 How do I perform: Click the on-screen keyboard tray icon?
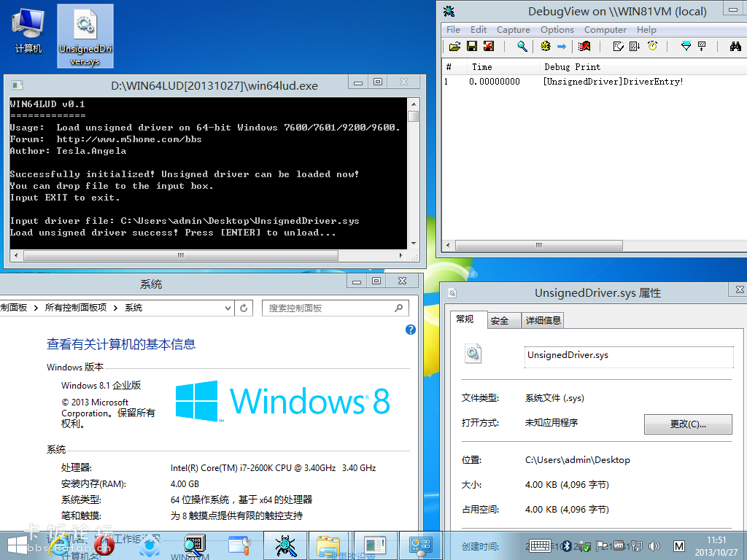pyautogui.click(x=540, y=545)
